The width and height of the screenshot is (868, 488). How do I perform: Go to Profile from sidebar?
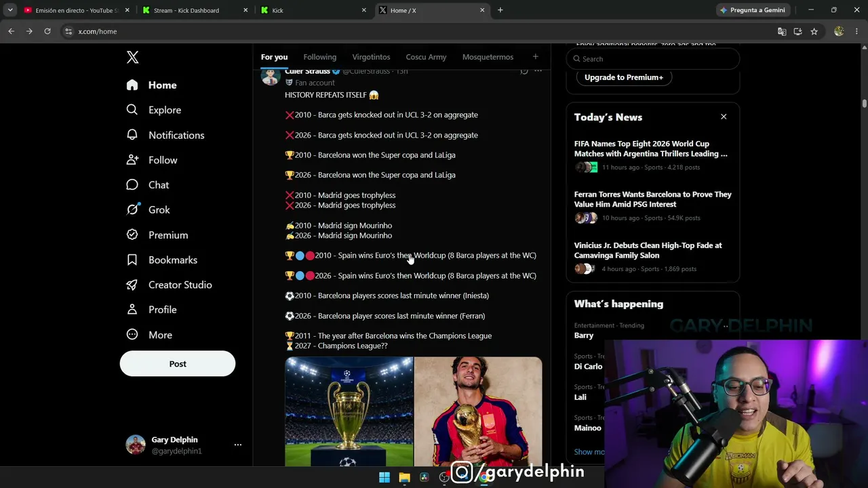click(x=153, y=310)
